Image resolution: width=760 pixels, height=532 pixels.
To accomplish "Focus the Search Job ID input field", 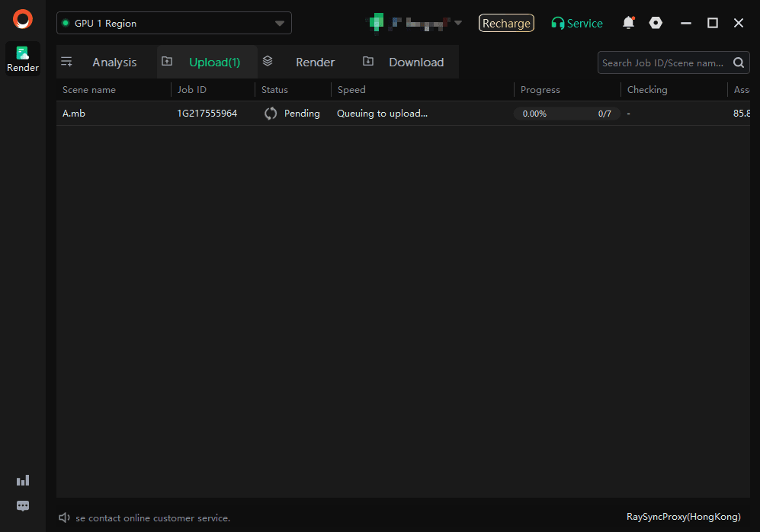I will tap(663, 63).
